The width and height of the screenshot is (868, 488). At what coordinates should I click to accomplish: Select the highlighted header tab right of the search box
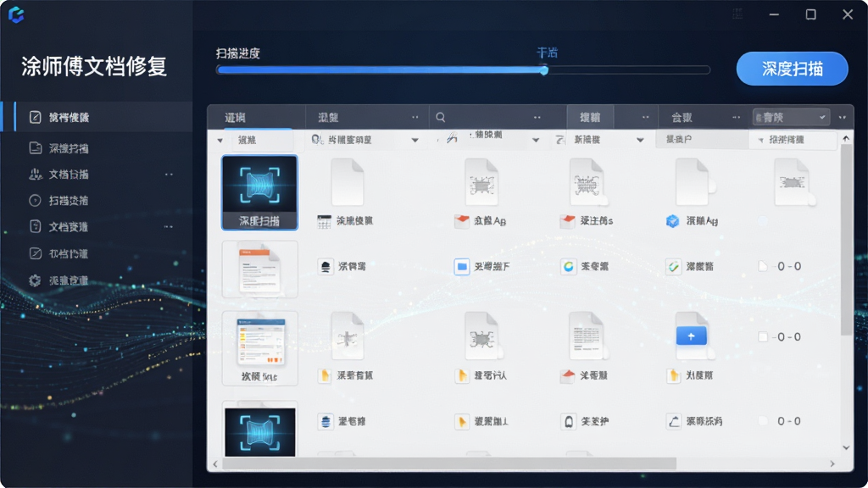(590, 117)
